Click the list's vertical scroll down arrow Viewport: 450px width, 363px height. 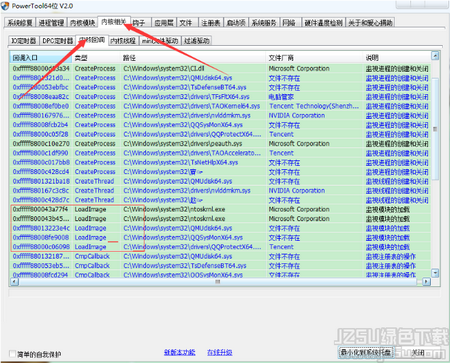[x=435, y=273]
